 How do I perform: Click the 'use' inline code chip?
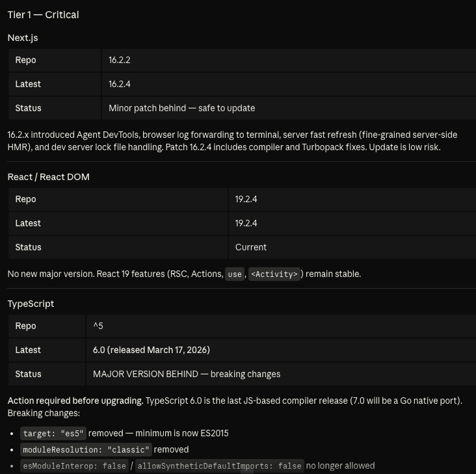click(x=235, y=274)
